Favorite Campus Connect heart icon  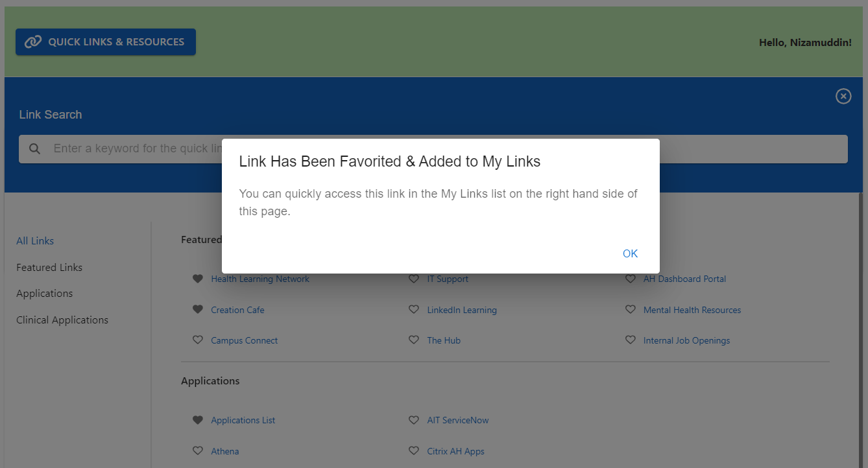[x=198, y=340]
